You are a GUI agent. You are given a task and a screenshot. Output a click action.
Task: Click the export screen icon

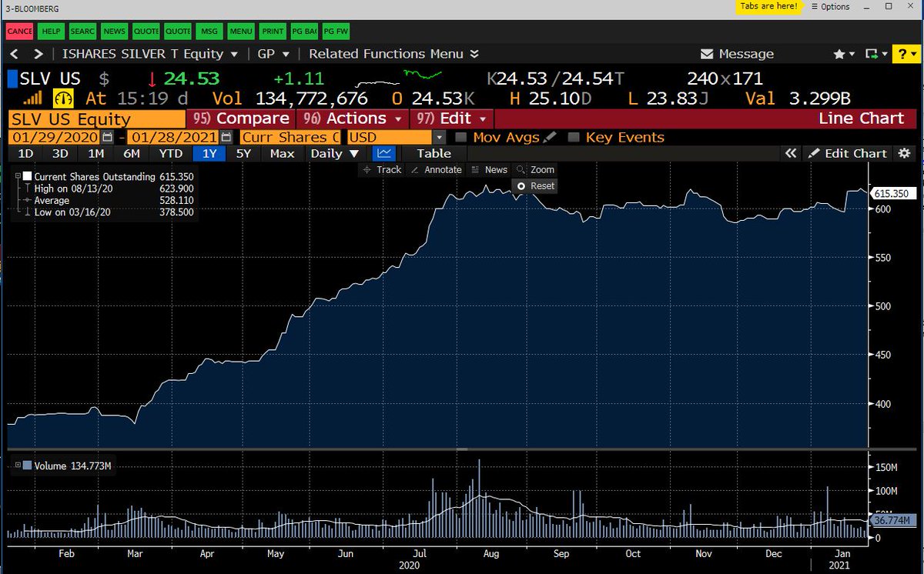click(x=875, y=54)
